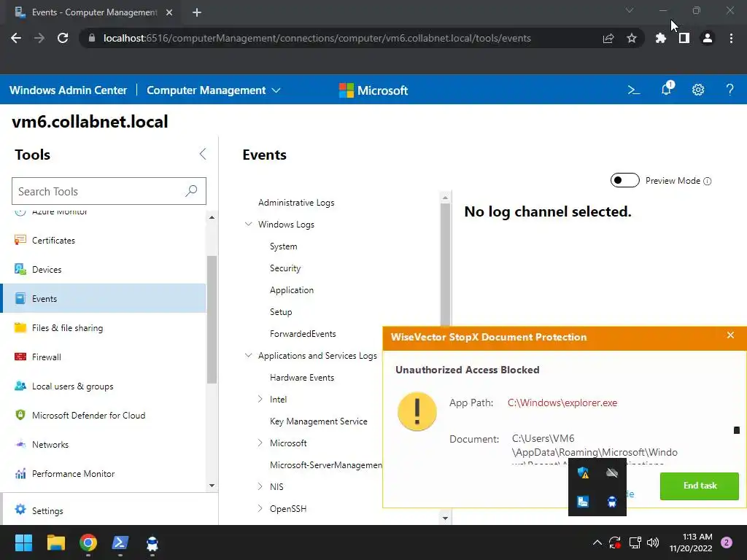Click the End task button
The image size is (747, 560).
(700, 486)
